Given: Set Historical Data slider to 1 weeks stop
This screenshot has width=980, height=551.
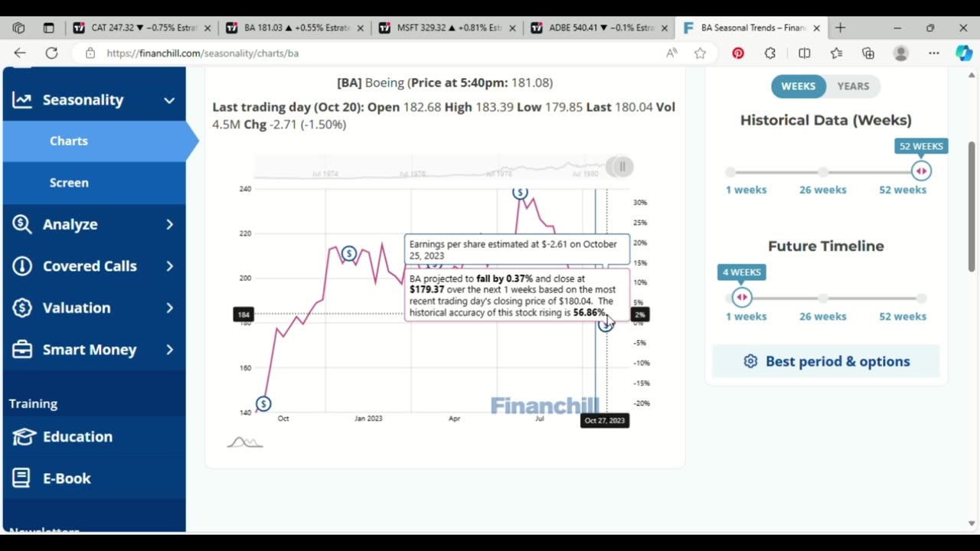Looking at the screenshot, I should coord(731,172).
